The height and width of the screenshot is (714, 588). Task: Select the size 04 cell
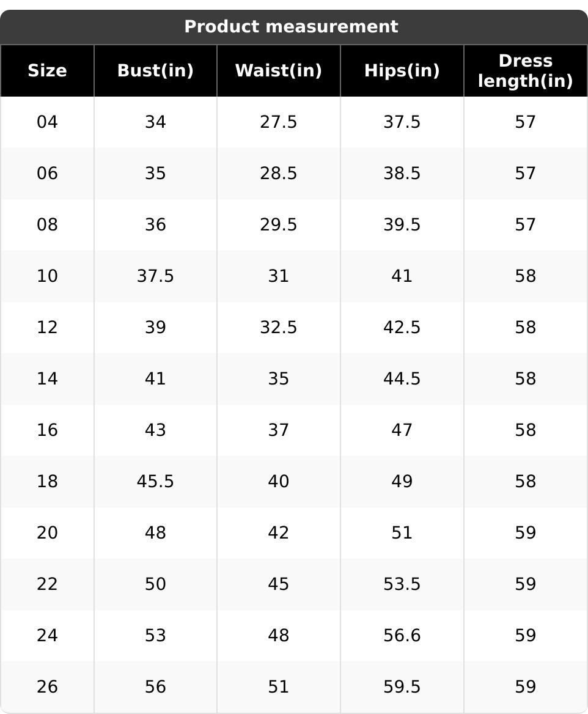(x=47, y=122)
